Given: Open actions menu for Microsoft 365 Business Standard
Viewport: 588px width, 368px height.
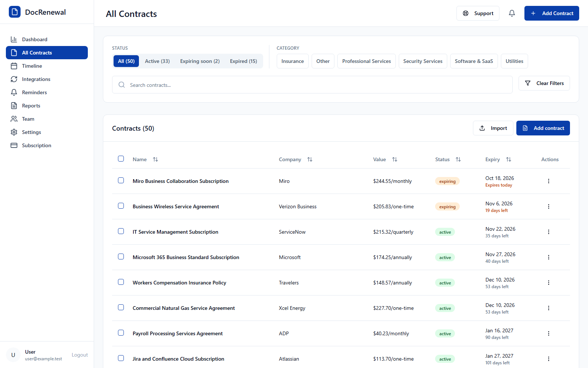Looking at the screenshot, I should (x=549, y=257).
